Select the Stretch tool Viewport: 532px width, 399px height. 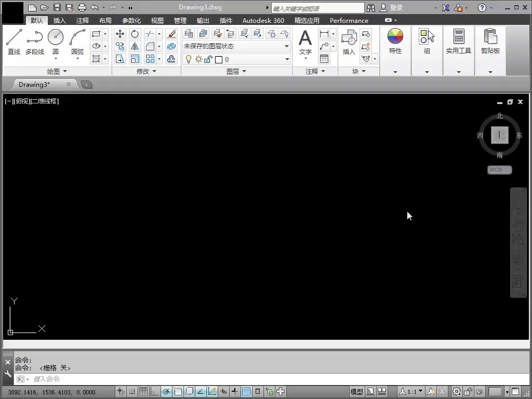(x=120, y=59)
